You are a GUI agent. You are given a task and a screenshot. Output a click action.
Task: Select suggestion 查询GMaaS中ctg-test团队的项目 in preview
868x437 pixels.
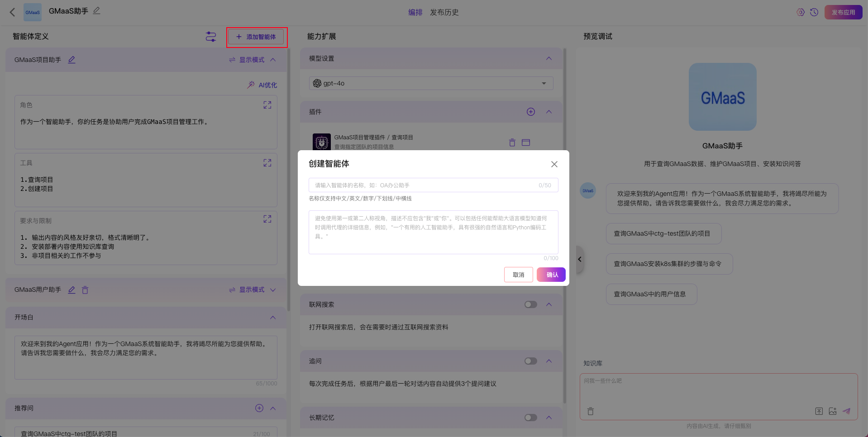point(663,233)
